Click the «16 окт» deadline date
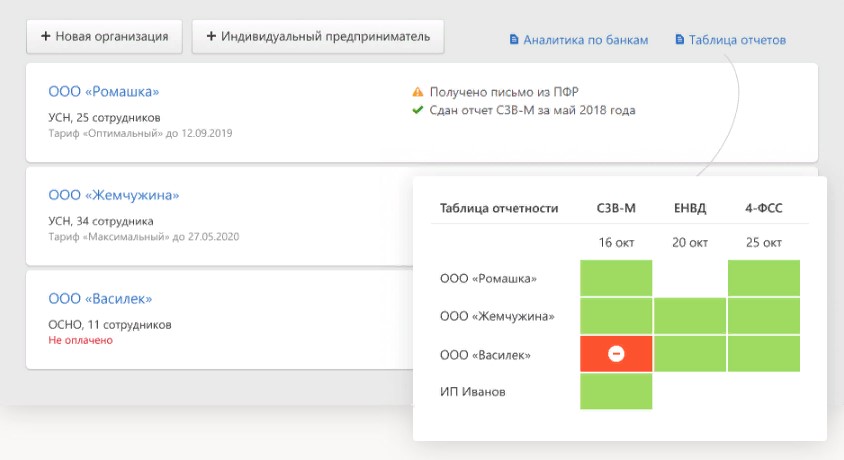844x460 pixels. pyautogui.click(x=616, y=243)
